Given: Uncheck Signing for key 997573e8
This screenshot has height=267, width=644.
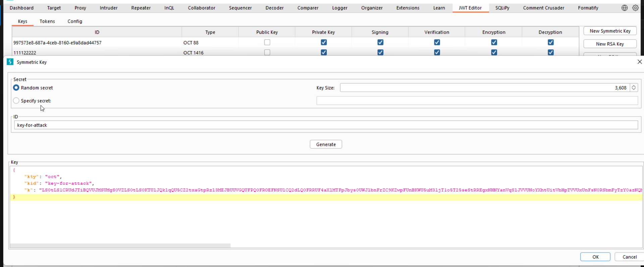Looking at the screenshot, I should [x=380, y=42].
